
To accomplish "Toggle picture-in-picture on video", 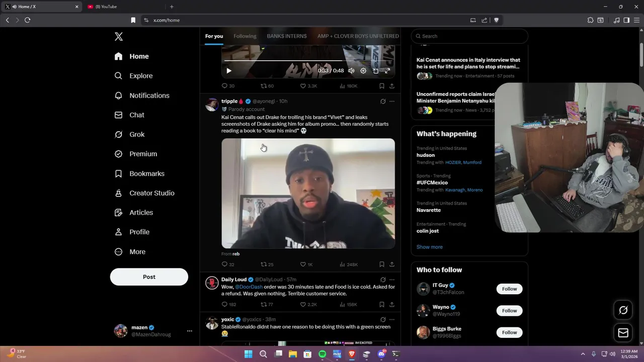I will pos(375,71).
